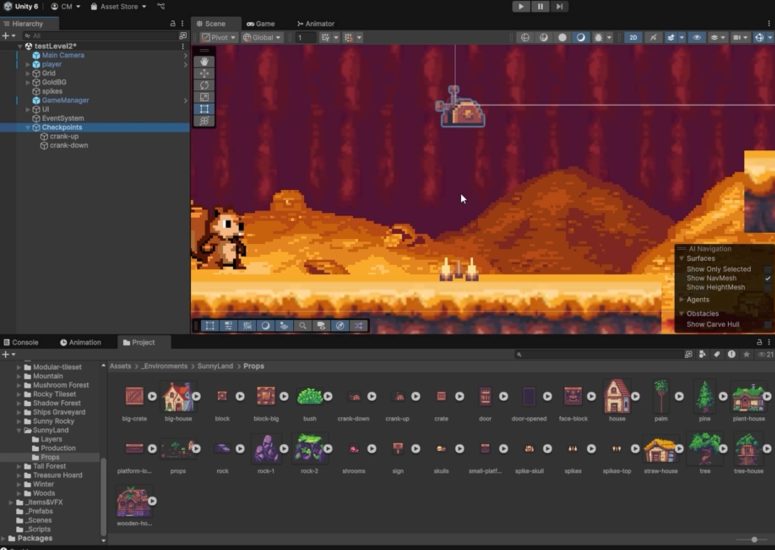
Task: Open the version control icon
Action: [161, 6]
